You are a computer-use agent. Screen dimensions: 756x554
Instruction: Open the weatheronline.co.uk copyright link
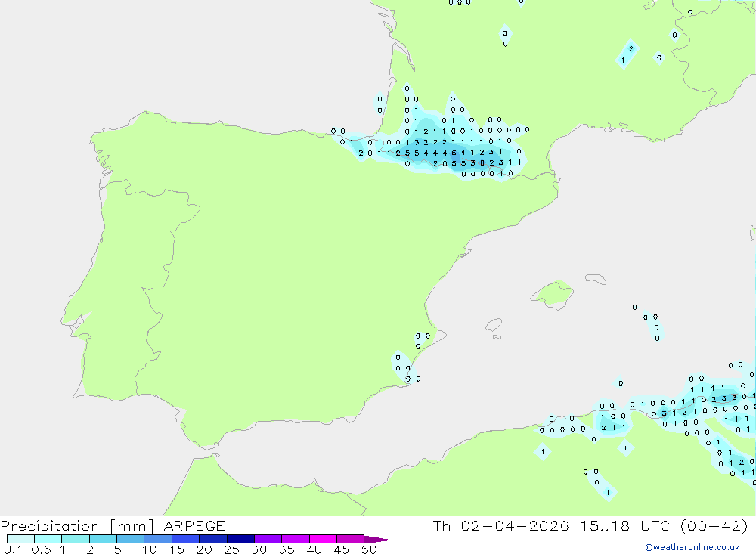(692, 547)
